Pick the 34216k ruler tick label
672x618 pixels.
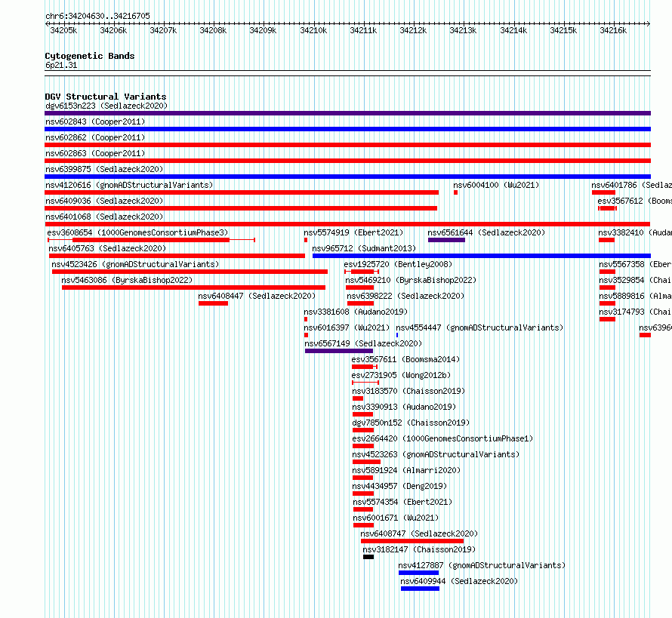click(x=613, y=30)
